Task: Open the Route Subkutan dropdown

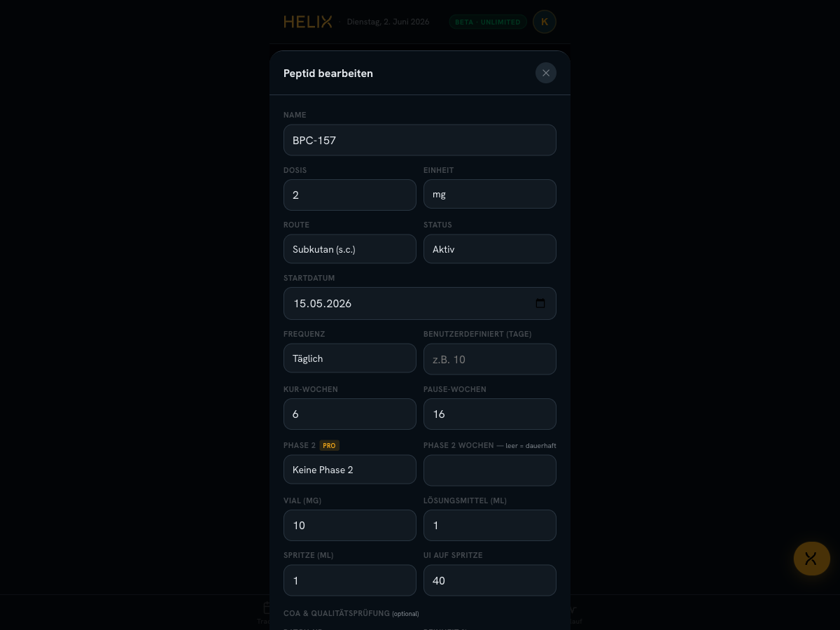Action: point(350,248)
